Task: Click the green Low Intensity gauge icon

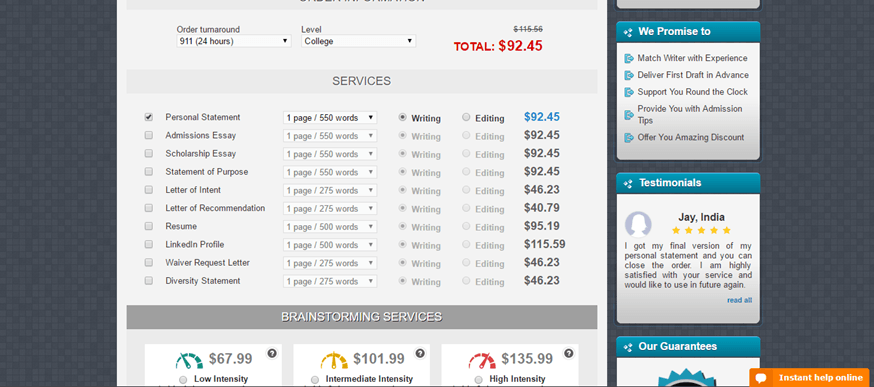Action: (190, 361)
